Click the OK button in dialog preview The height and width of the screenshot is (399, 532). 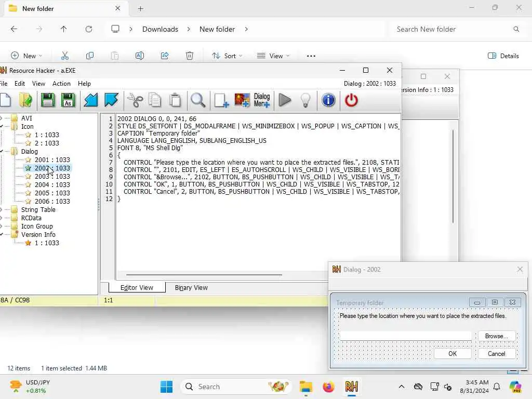pyautogui.click(x=453, y=353)
